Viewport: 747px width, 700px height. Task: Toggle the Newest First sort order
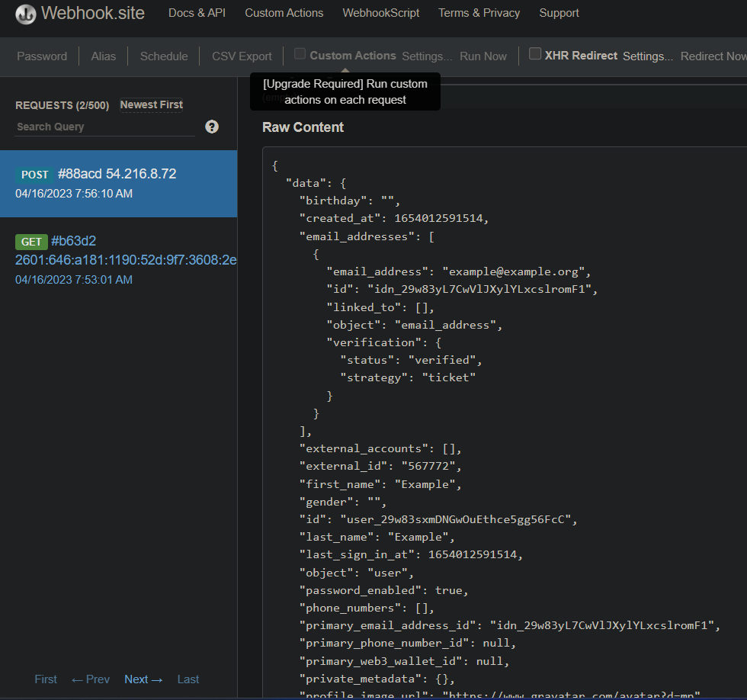[x=151, y=104]
